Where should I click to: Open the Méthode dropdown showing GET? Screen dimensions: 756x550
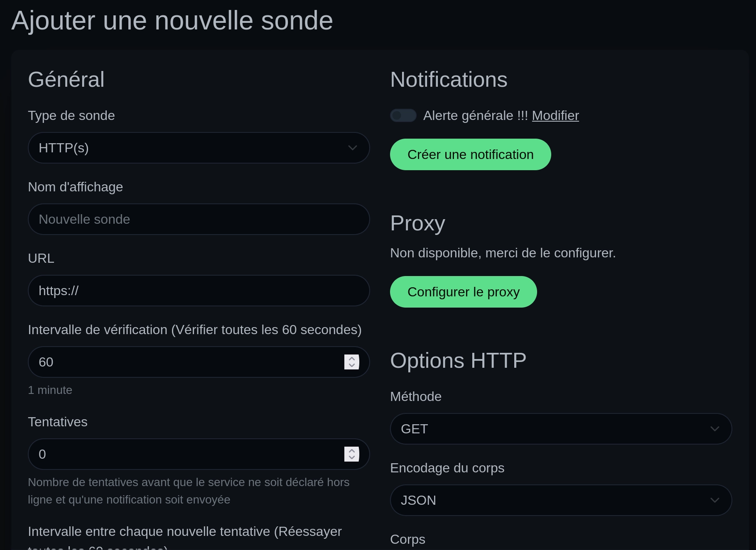coord(560,429)
